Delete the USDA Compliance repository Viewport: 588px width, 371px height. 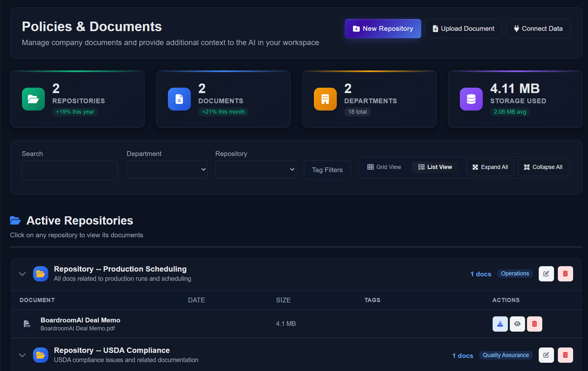point(565,355)
